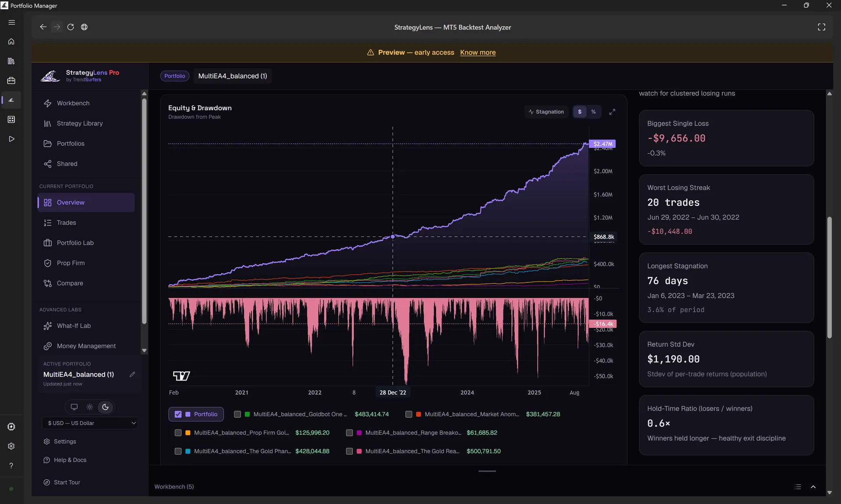Viewport: 841px width, 504px height.
Task: Click the orange Prop Firm Gol legend swatch
Action: (x=187, y=433)
